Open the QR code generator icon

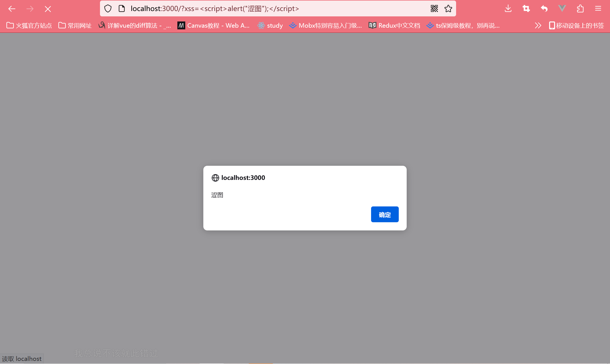434,8
